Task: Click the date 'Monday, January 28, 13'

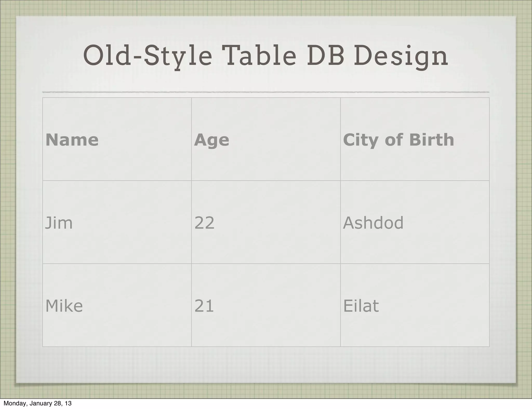Action: (37, 403)
